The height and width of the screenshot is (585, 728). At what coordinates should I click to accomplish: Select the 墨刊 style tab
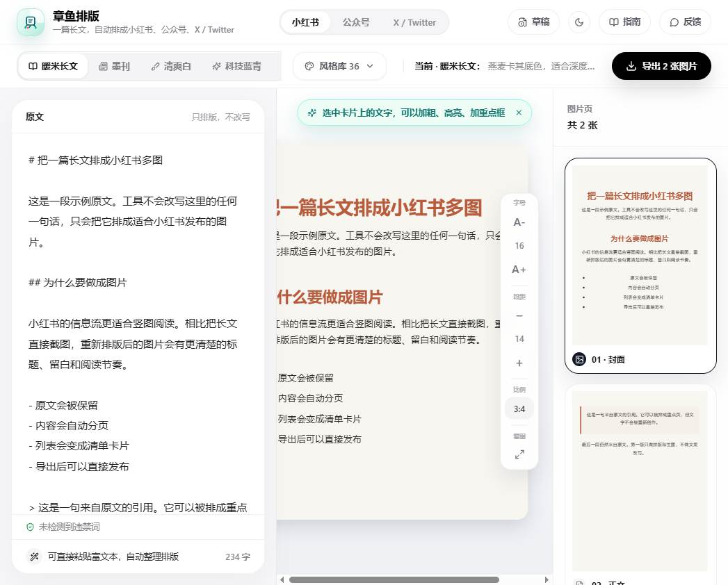114,66
